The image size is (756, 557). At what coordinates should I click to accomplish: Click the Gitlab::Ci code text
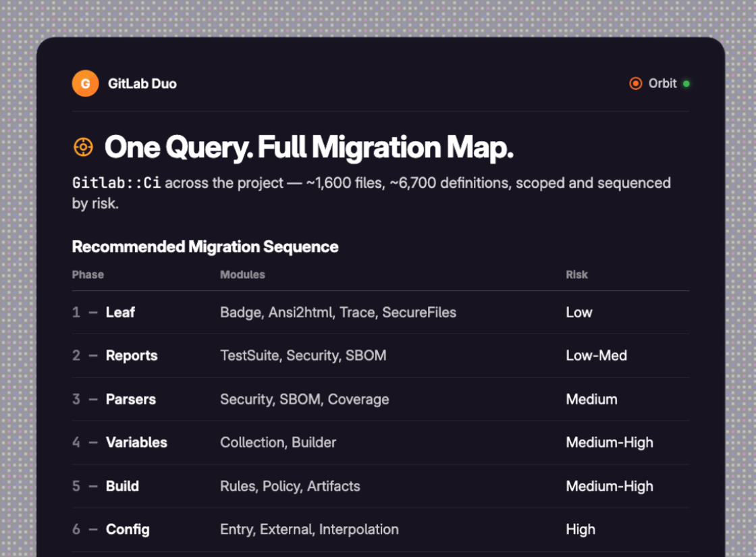[x=116, y=183]
